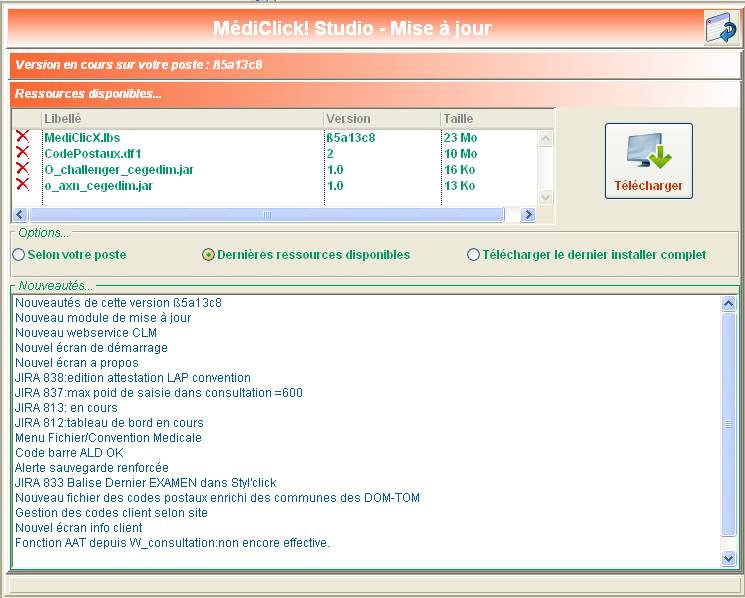Click line 'JIRA 812:tableau de bord en cours'
745x598 pixels.
click(x=109, y=423)
